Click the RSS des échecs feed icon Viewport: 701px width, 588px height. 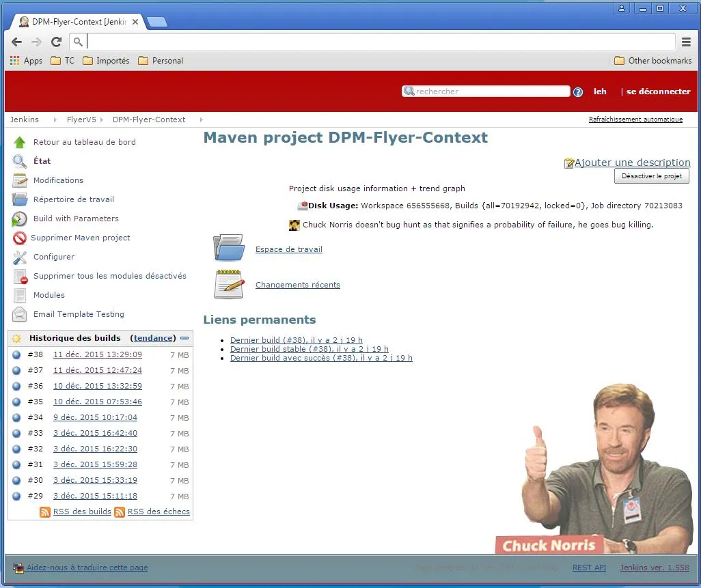click(x=120, y=512)
